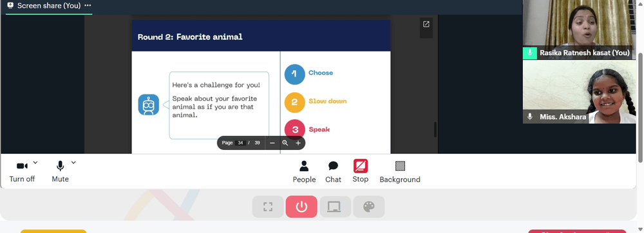644x233 pixels.
Task: Click the Choose step label
Action: tap(321, 73)
